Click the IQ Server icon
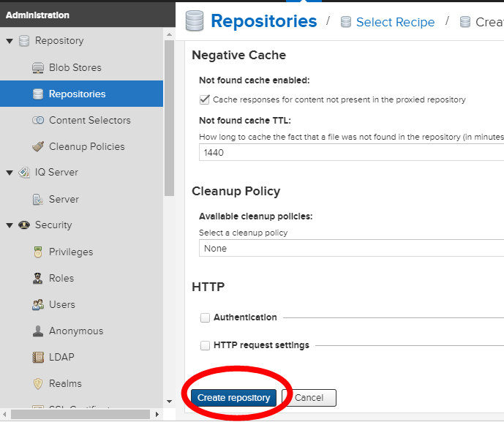This screenshot has width=504, height=433. click(24, 173)
